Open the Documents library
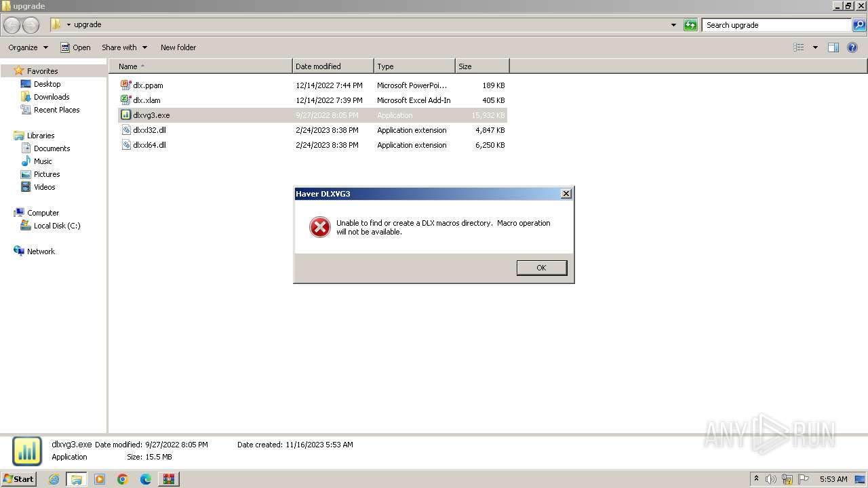The image size is (868, 488). (52, 148)
